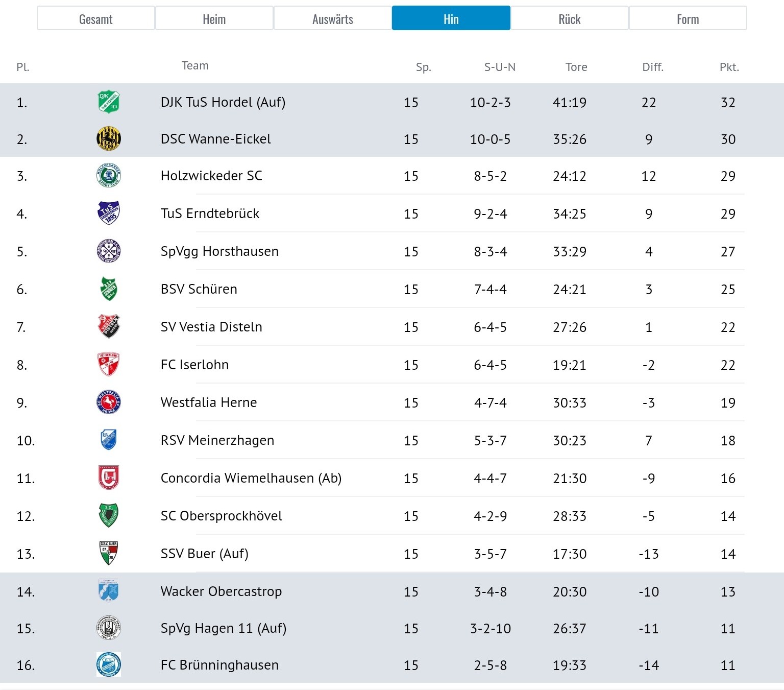Open the Wacker Obercastrop crest icon
Image resolution: width=784 pixels, height=690 pixels.
pyautogui.click(x=109, y=591)
